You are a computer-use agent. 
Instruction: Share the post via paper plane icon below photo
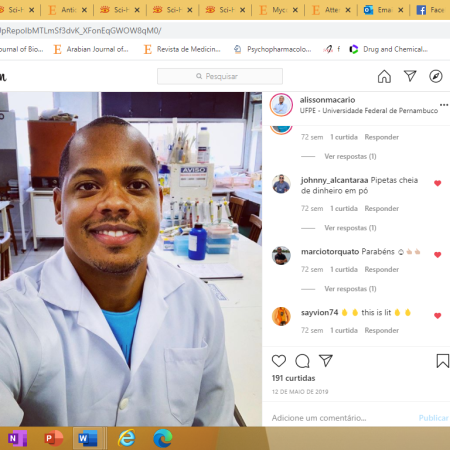(x=326, y=360)
